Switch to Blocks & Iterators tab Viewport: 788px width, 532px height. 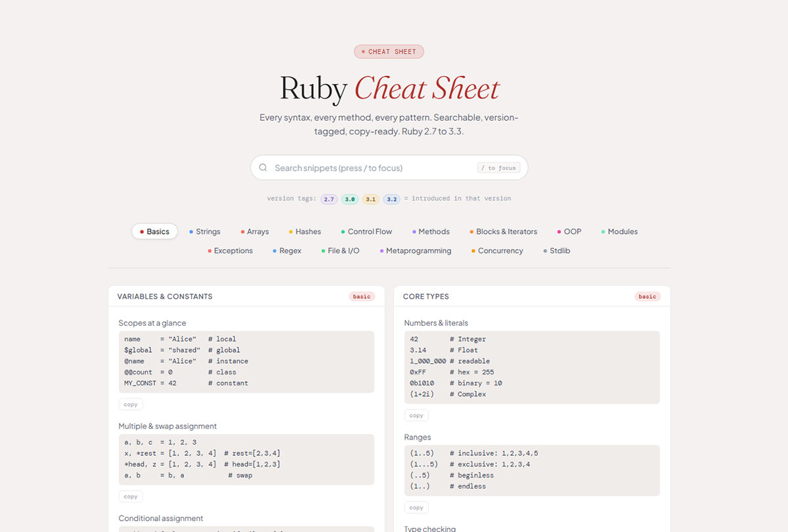(x=503, y=231)
